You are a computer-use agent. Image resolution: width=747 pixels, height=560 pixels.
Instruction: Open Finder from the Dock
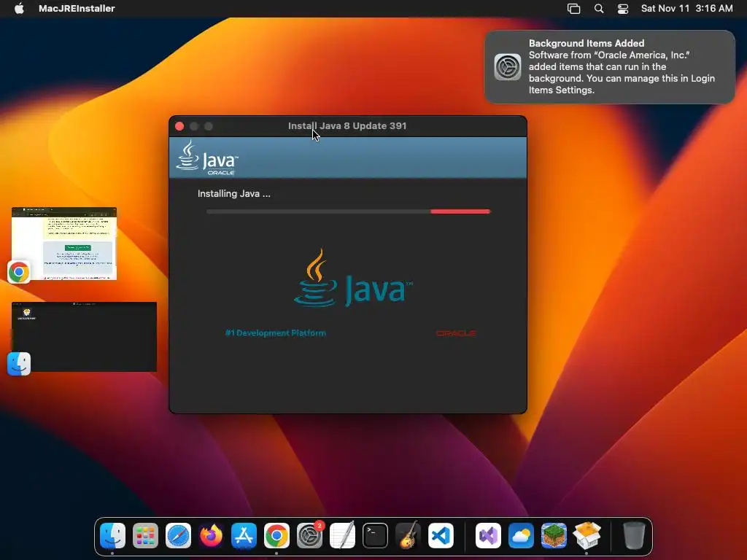point(112,536)
